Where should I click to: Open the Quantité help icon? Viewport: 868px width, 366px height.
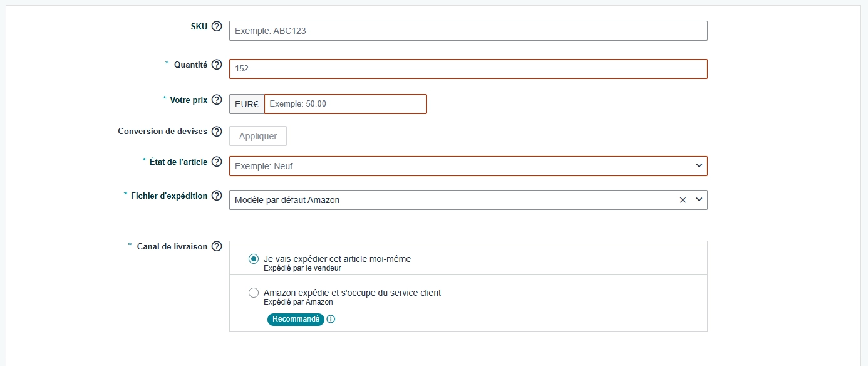click(x=217, y=65)
